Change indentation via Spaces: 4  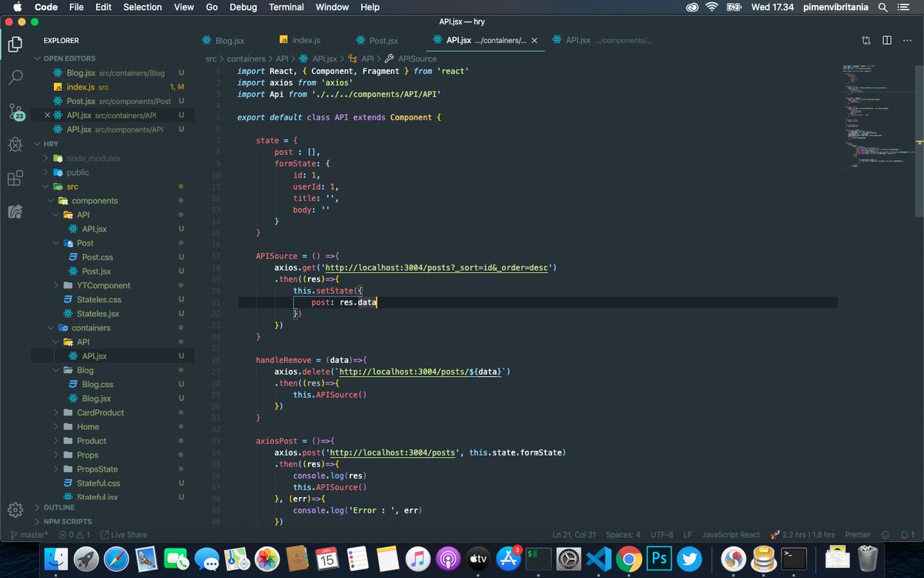point(623,535)
